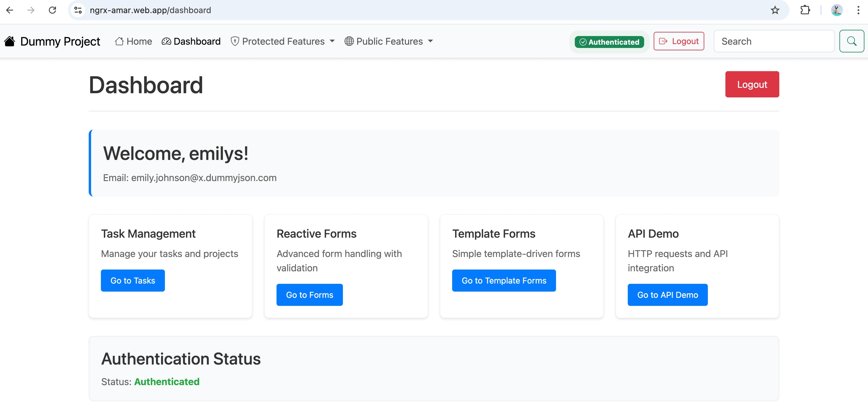Bookmark page with the star icon
Image resolution: width=868 pixels, height=411 pixels.
click(775, 10)
